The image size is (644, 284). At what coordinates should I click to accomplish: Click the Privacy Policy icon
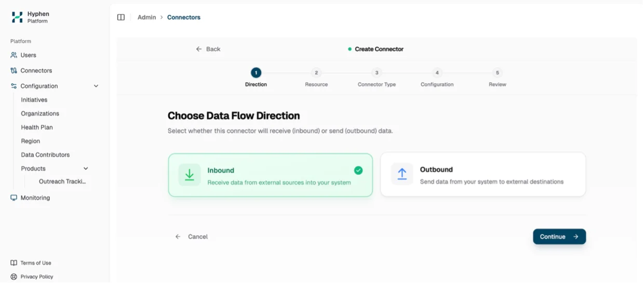(14, 277)
